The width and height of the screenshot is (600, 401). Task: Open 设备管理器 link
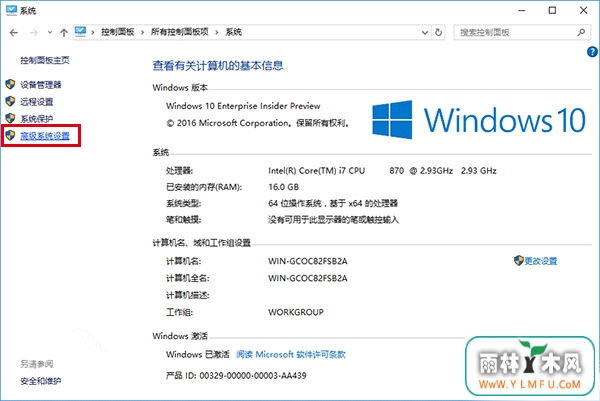[41, 85]
